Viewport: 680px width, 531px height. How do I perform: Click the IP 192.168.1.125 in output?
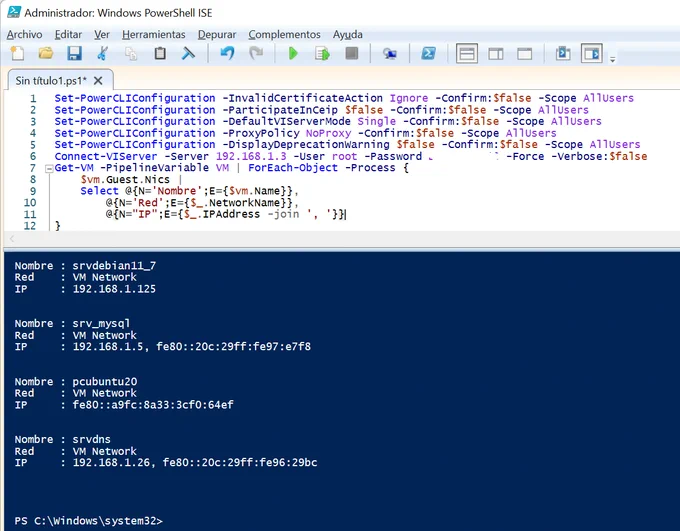(x=114, y=289)
